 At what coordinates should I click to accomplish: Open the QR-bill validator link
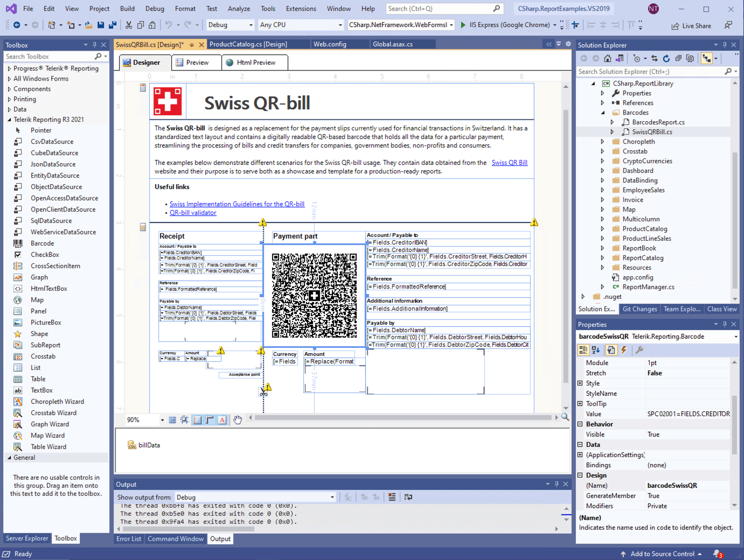pos(193,213)
